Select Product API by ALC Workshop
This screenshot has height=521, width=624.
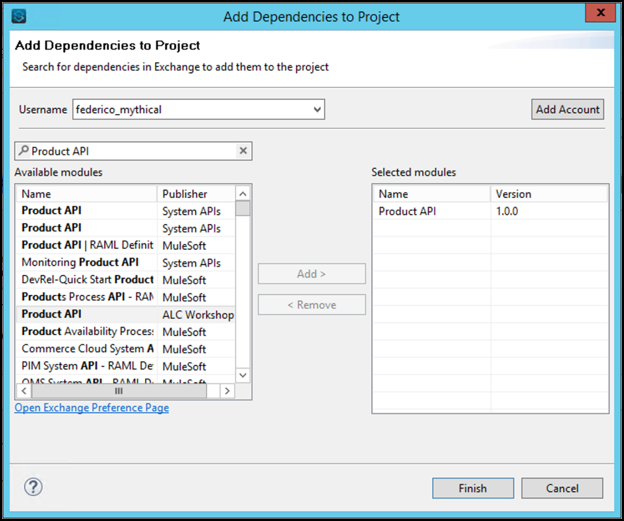coord(125,314)
